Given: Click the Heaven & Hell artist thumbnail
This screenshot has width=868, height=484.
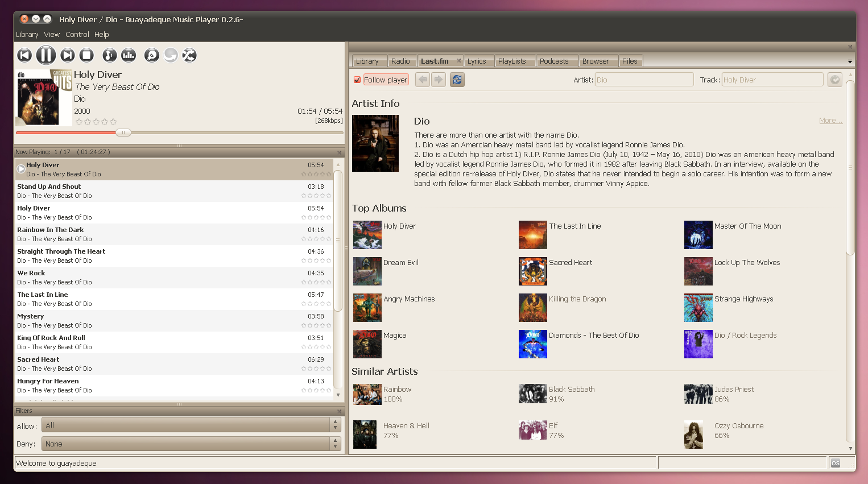Looking at the screenshot, I should click(365, 435).
